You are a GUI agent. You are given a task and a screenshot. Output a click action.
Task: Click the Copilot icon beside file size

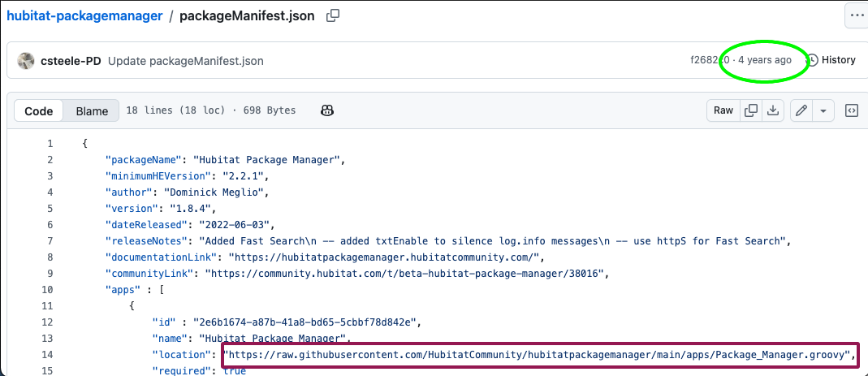326,110
